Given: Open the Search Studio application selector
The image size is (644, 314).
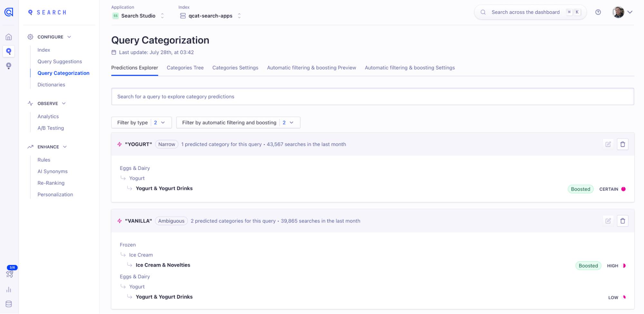Looking at the screenshot, I should [x=138, y=16].
